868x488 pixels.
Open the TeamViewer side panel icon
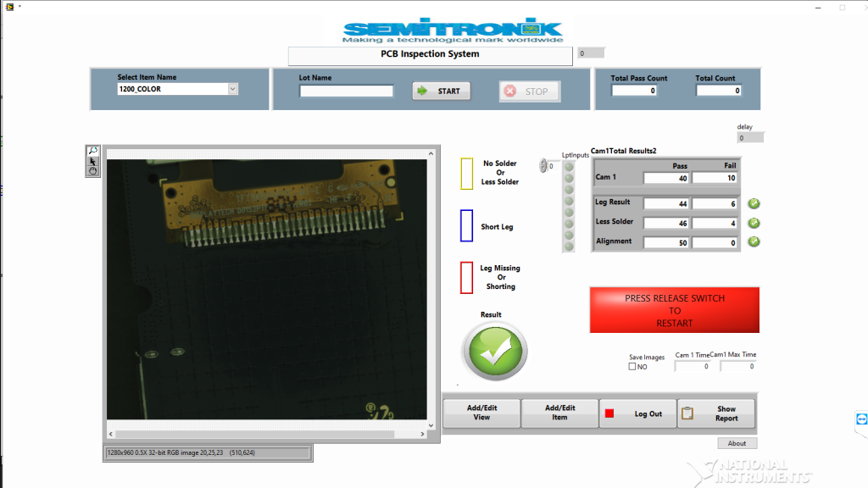pyautogui.click(x=861, y=419)
